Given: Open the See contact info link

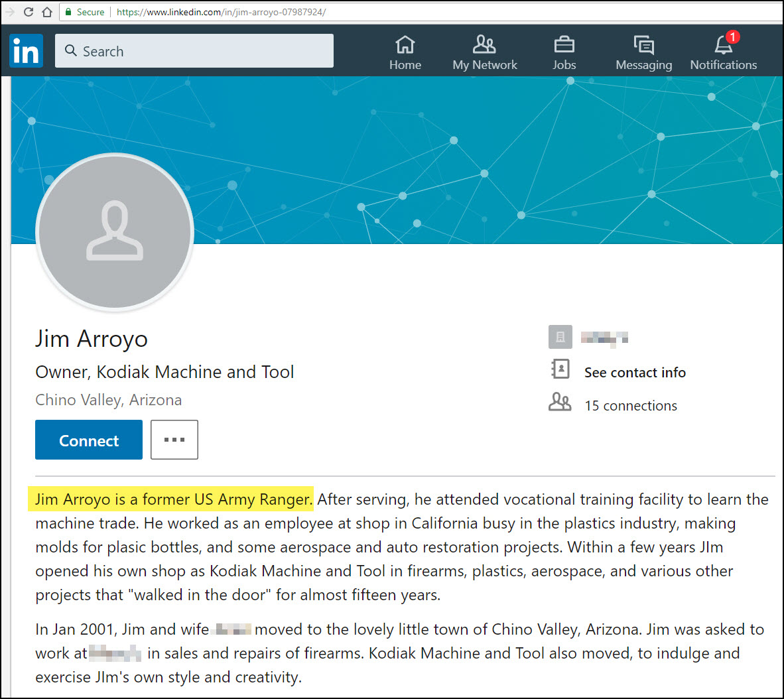Looking at the screenshot, I should (x=635, y=373).
